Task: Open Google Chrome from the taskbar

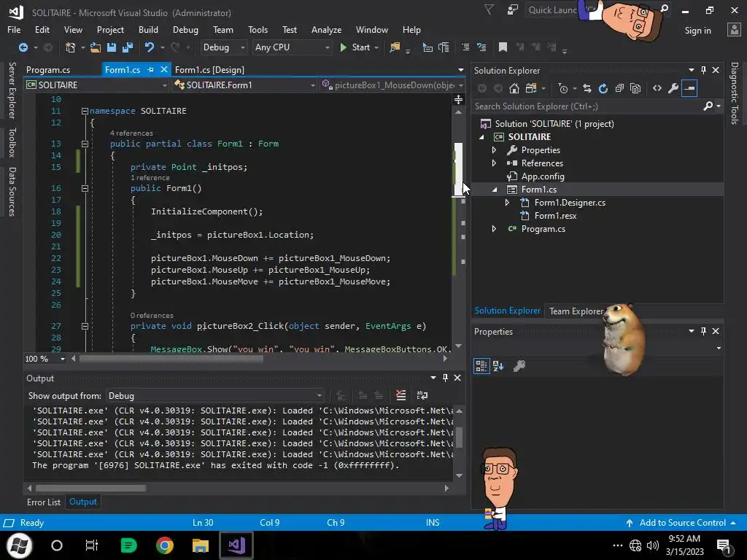Action: click(164, 545)
